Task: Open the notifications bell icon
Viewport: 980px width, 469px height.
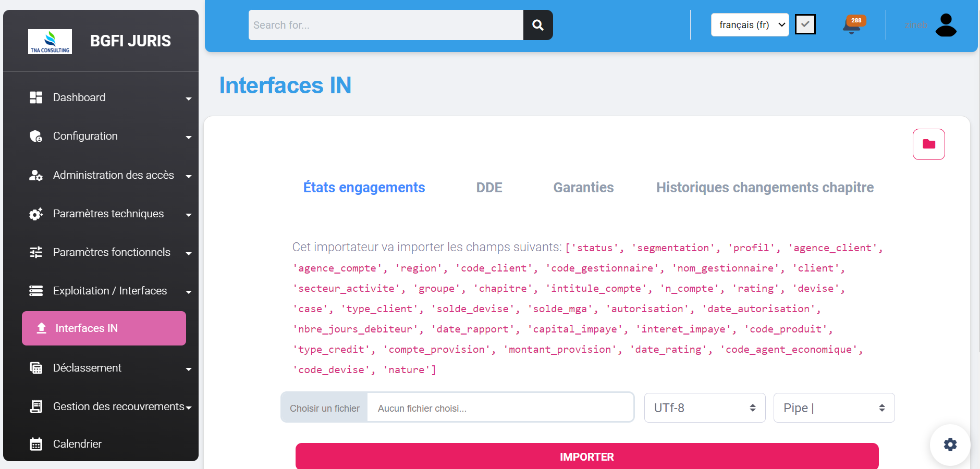Action: (x=851, y=25)
